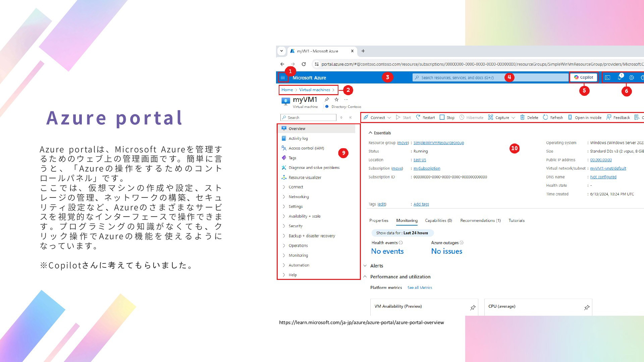Click See all Metrics link
This screenshot has width=644, height=362.
coord(420,288)
